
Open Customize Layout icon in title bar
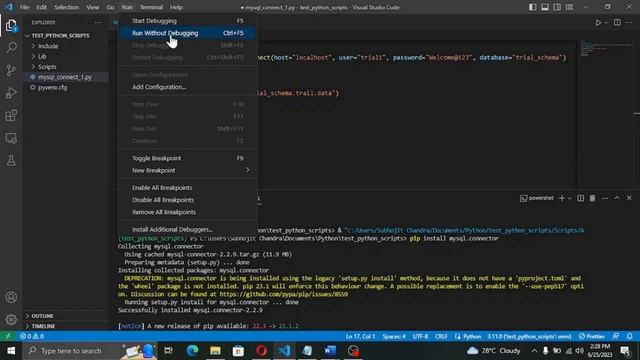569,7
